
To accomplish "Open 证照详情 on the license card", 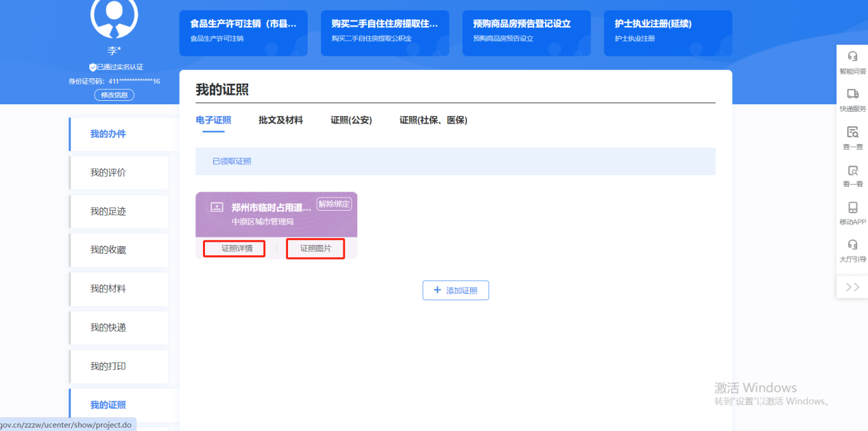I will pos(234,248).
